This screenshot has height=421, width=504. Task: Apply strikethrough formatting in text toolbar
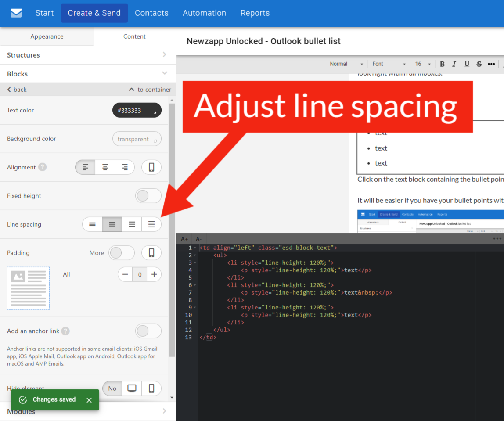[479, 64]
